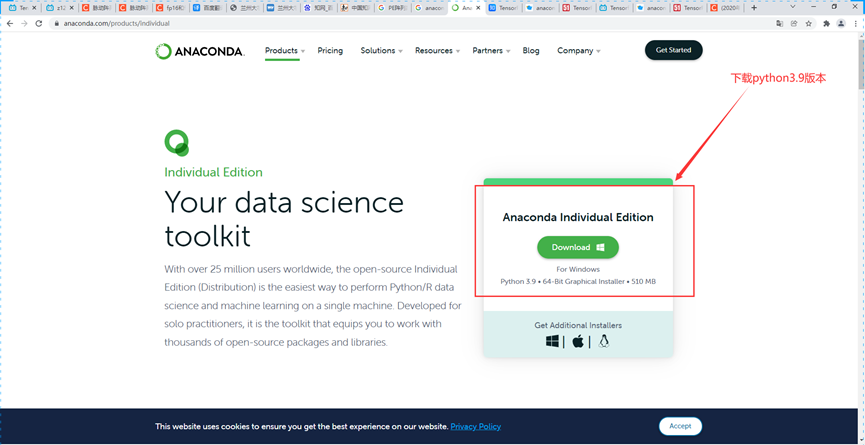
Task: Accept the cookies banner
Action: point(680,426)
